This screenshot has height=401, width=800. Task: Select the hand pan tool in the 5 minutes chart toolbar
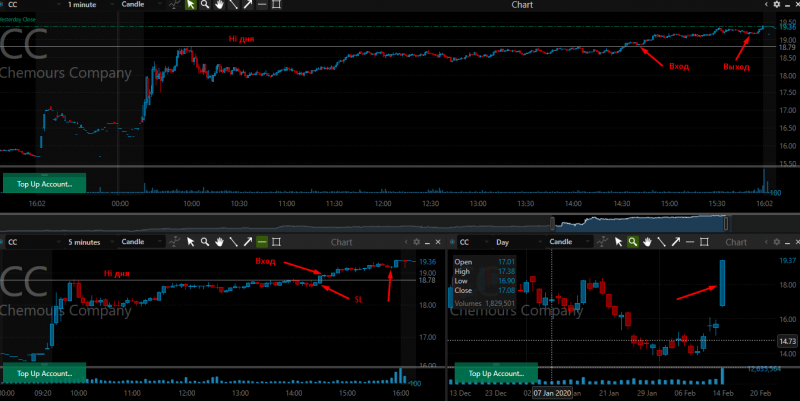[x=219, y=242]
